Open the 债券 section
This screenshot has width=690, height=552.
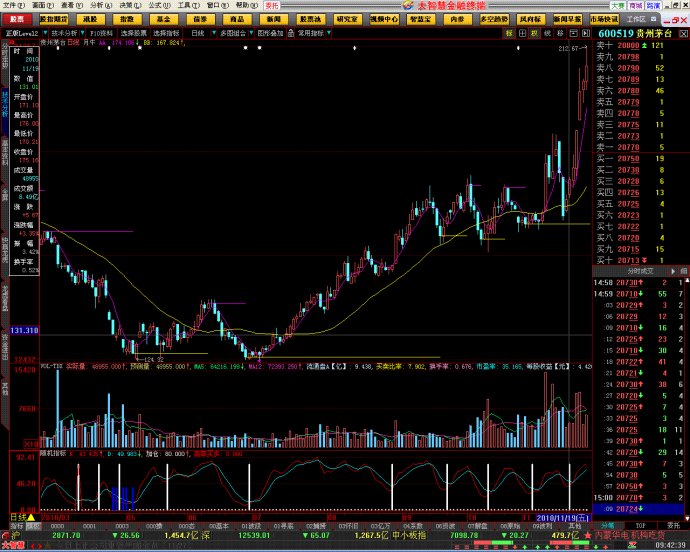pos(200,19)
